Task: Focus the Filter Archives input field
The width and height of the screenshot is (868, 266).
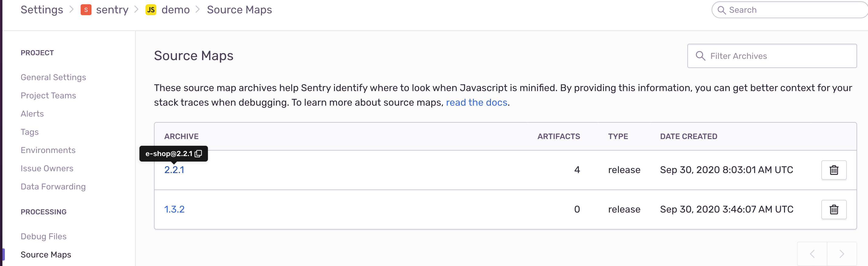Action: (x=772, y=56)
